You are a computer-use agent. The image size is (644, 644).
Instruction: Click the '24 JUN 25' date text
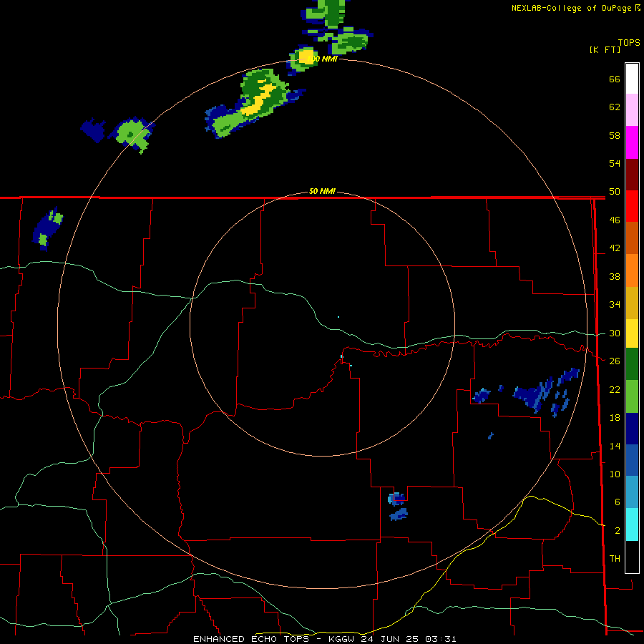point(391,639)
